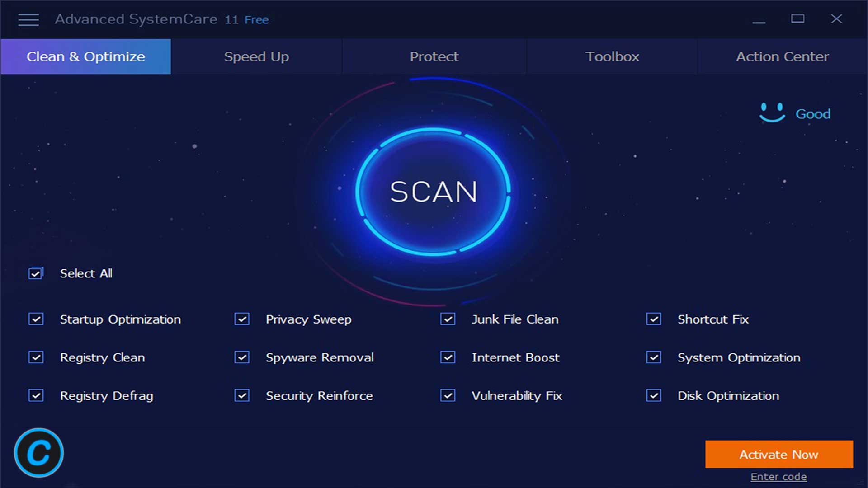Switch to the Clean & Optimize tab
Screen dimensions: 868x488
86,56
